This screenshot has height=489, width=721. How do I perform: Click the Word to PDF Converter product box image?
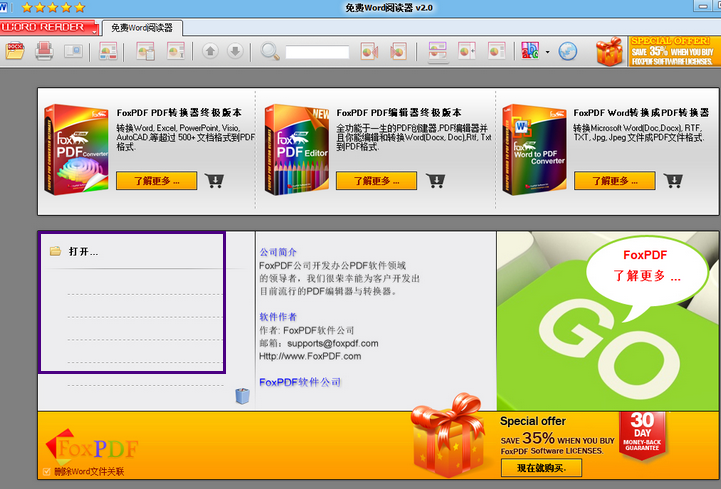[534, 149]
